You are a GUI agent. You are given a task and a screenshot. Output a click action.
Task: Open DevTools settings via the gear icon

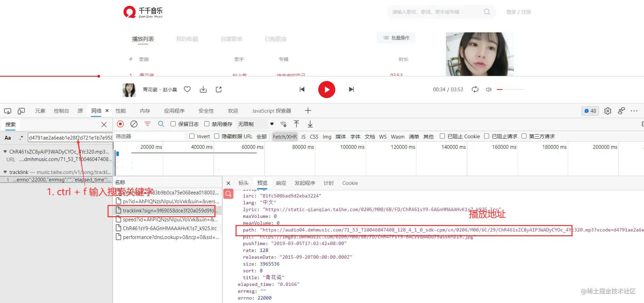click(608, 111)
